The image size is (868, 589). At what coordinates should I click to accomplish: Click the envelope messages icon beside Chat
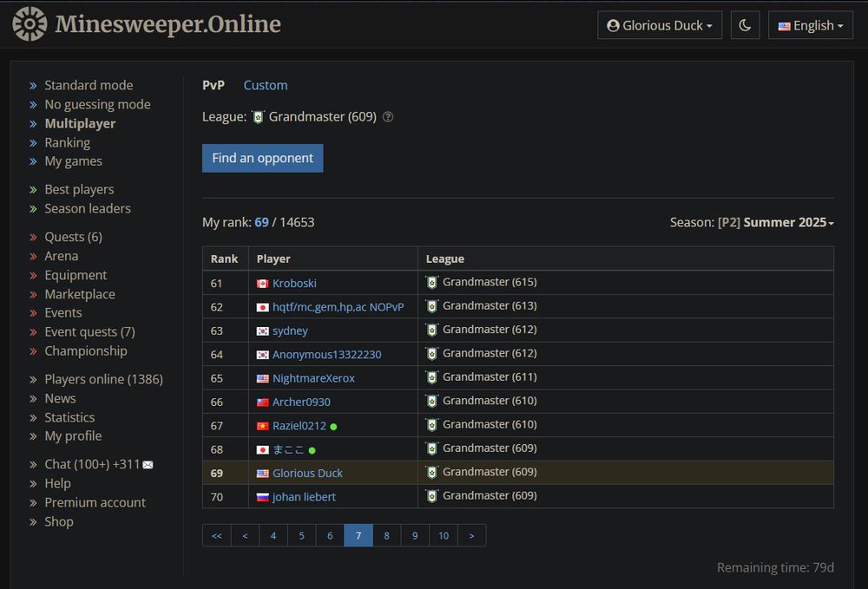[148, 465]
